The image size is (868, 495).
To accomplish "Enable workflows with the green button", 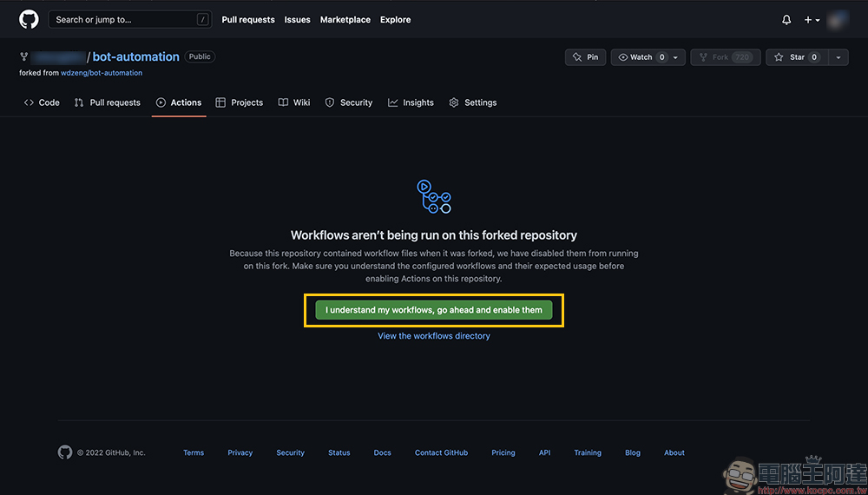I will 434,310.
